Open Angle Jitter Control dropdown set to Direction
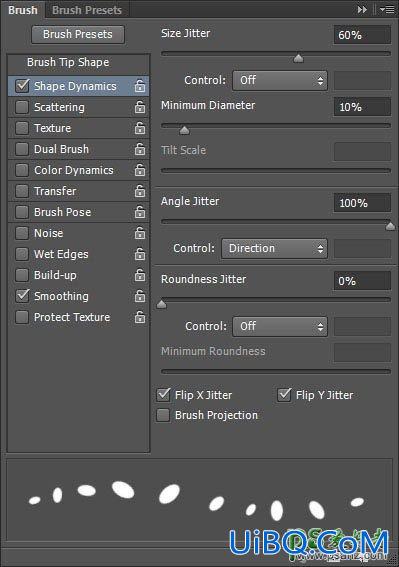This screenshot has width=399, height=567. (x=274, y=248)
